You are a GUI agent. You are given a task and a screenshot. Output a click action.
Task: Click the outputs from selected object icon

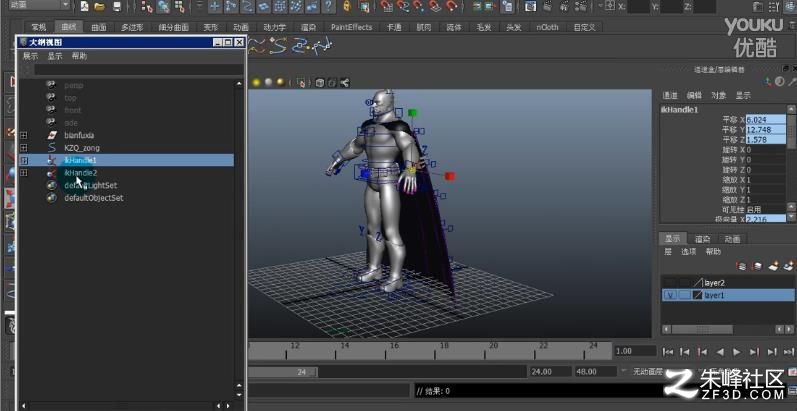[x=491, y=6]
